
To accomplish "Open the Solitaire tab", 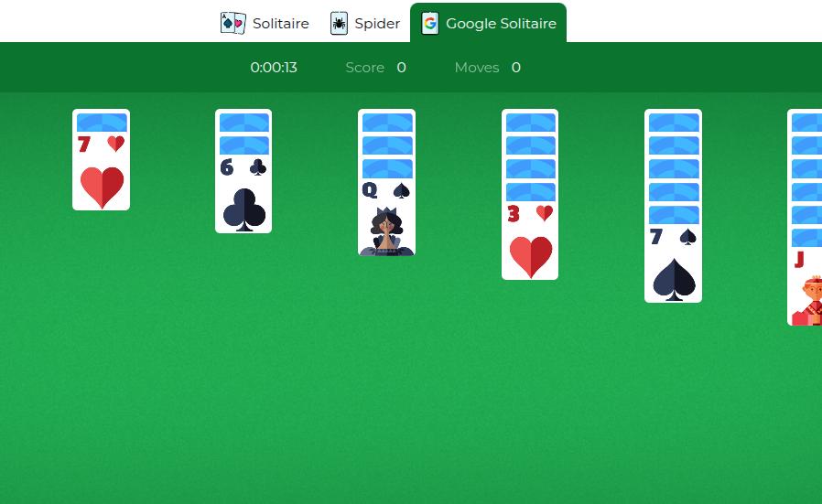I will (x=265, y=23).
